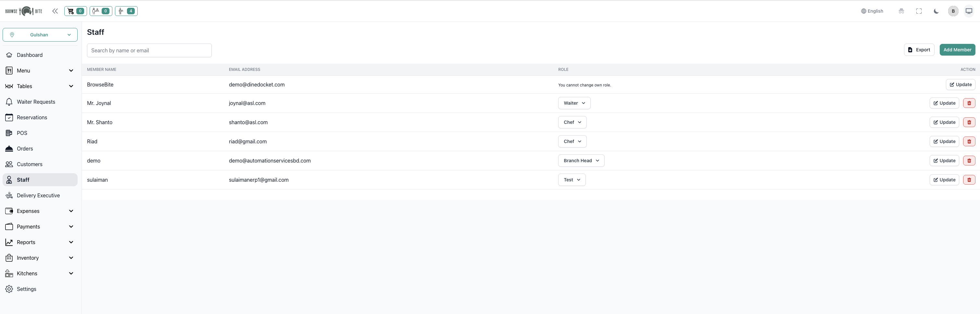Click the incognito hat-and-glasses icon
This screenshot has width=980, height=314.
901,11
